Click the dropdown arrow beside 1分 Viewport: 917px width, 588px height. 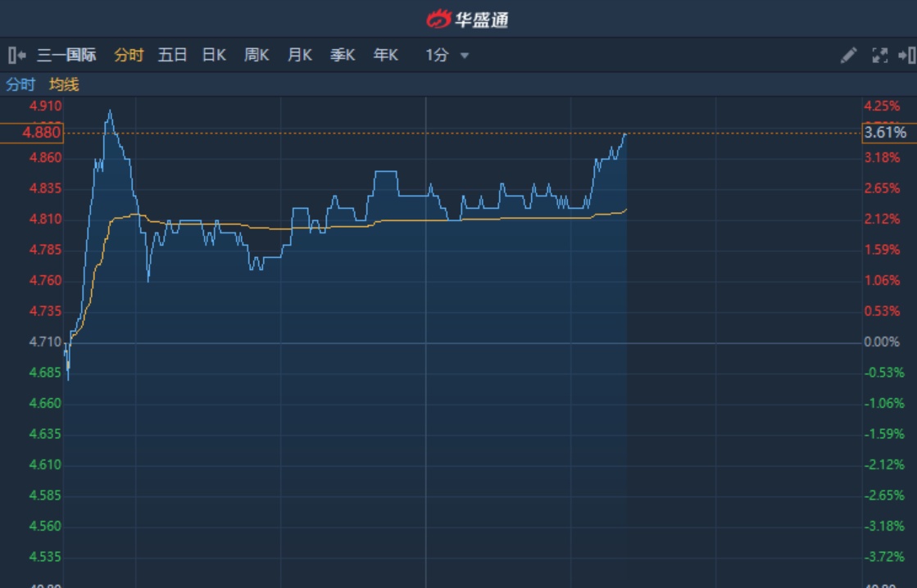[465, 56]
